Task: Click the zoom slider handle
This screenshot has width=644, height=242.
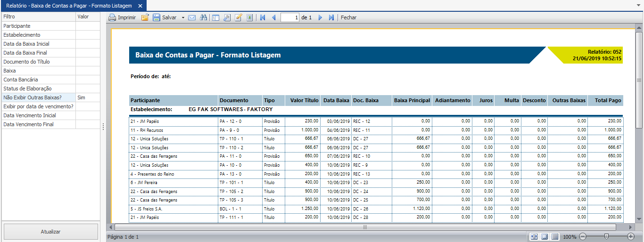Action: [606, 236]
